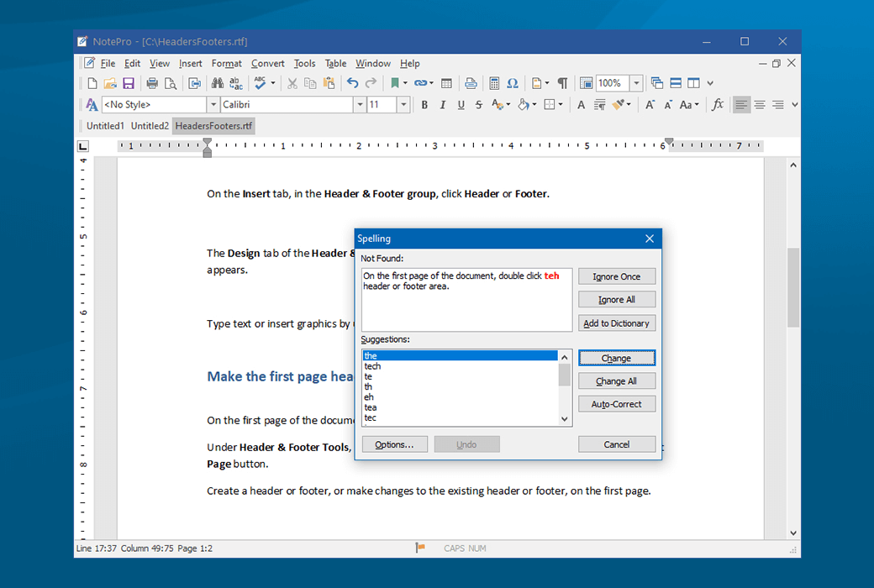The width and height of the screenshot is (874, 588).
Task: Click the Change All button
Action: [x=617, y=381]
